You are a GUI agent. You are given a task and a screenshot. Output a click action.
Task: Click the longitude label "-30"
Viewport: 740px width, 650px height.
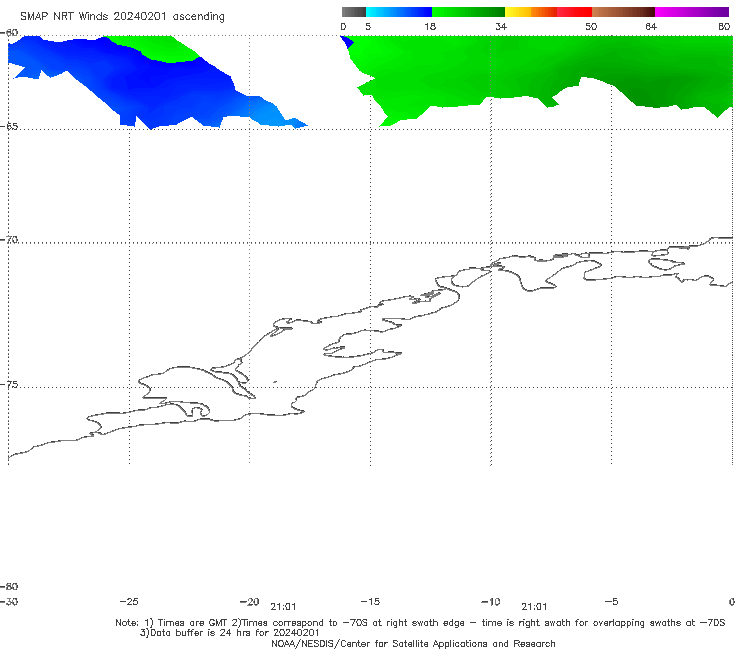(x=9, y=602)
